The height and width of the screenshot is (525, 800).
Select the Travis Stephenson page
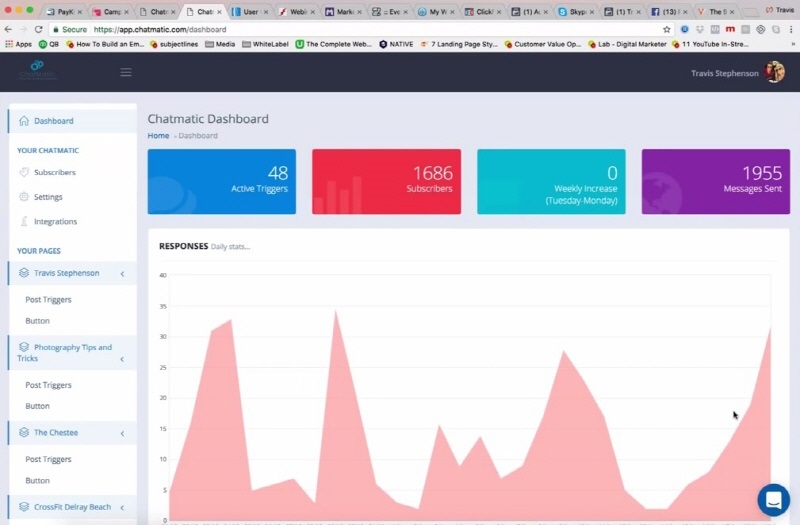tap(72, 273)
